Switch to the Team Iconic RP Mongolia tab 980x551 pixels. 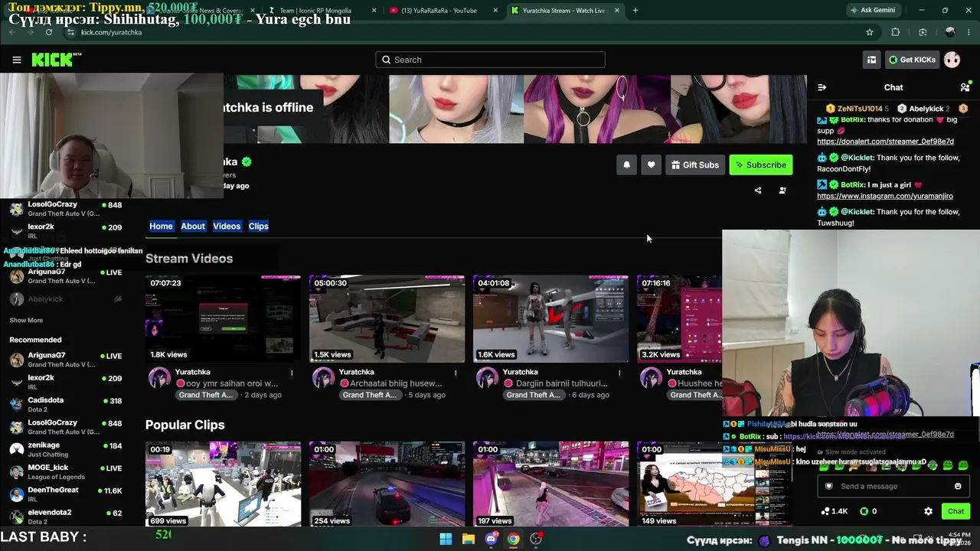[320, 10]
